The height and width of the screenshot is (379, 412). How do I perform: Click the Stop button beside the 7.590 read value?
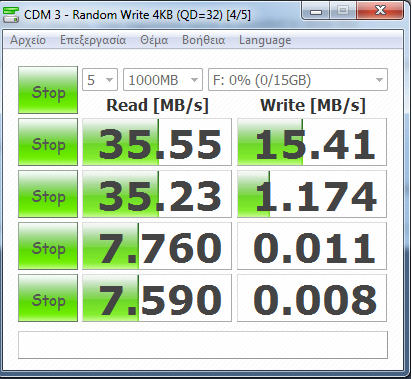[x=48, y=298]
